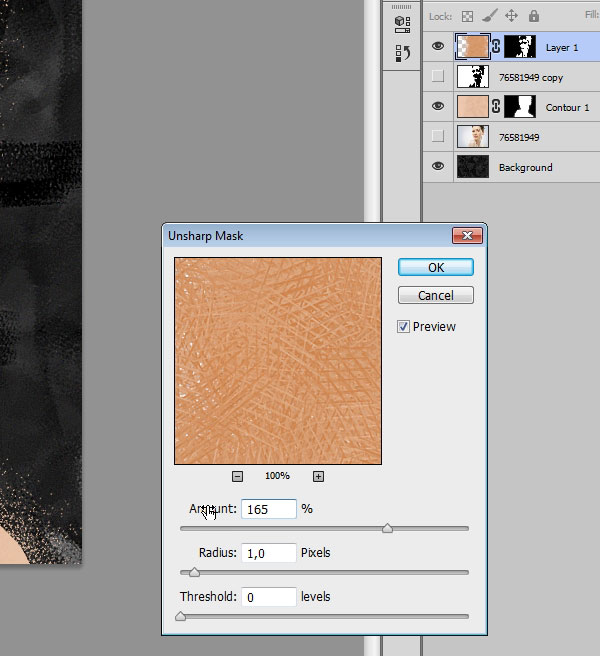This screenshot has height=656, width=600.
Task: Open the 3D panel icon in dock
Action: pos(401,23)
